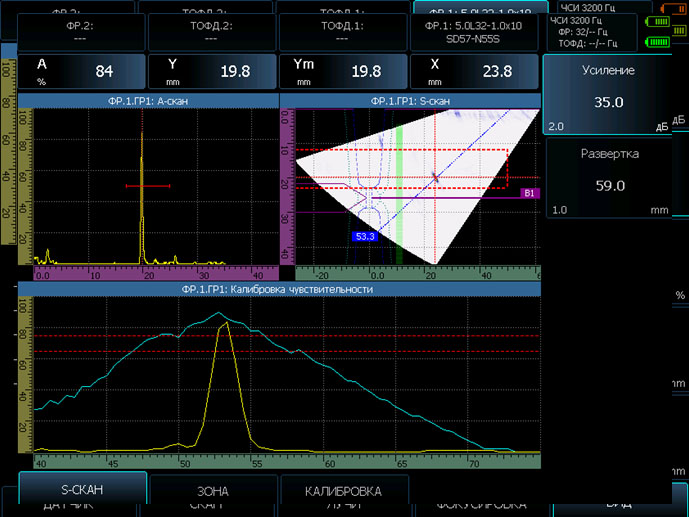Click the A-скан panel title bar
Image resolution: width=689 pixels, height=517 pixels.
point(148,100)
